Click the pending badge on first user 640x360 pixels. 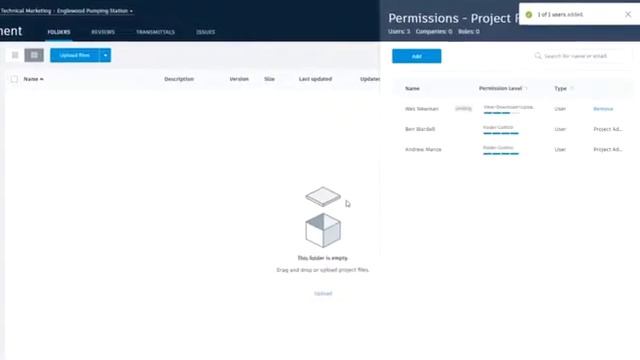point(463,109)
